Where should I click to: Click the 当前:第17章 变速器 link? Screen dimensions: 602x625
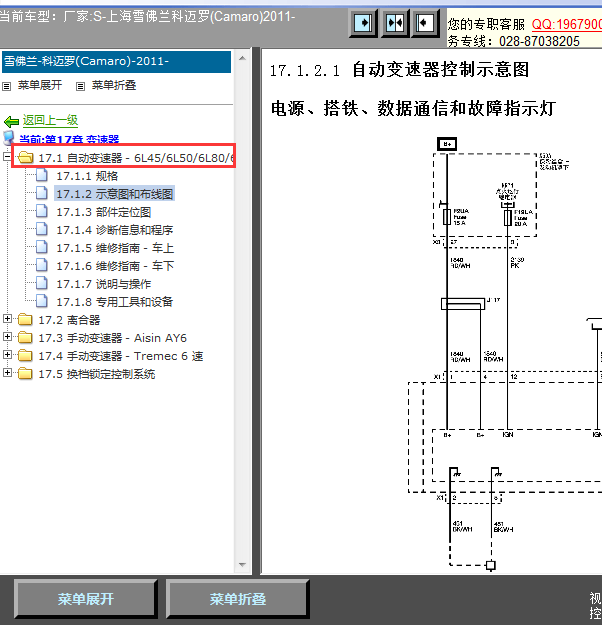69,140
